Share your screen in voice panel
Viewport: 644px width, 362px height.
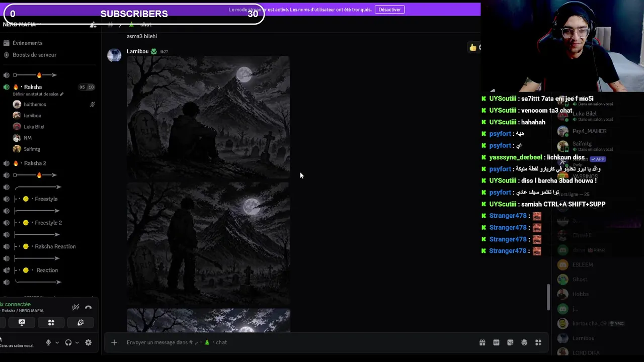[22, 323]
